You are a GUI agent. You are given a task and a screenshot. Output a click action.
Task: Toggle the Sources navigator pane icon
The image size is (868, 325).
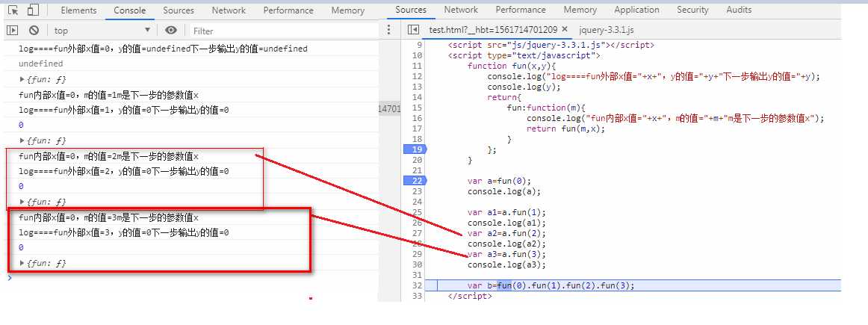pyautogui.click(x=413, y=30)
